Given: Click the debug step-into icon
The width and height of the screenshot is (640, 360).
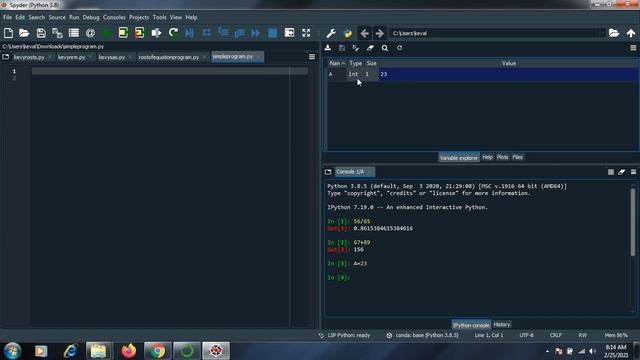Looking at the screenshot, I should click(223, 33).
